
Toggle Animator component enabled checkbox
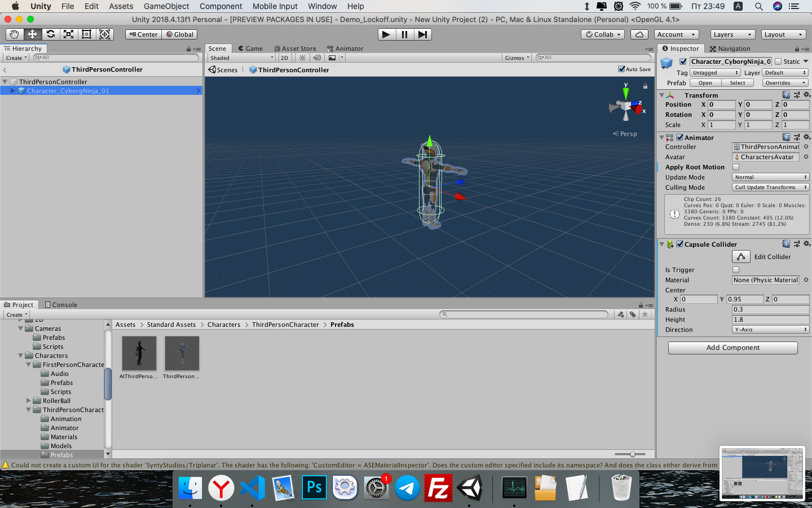point(679,137)
